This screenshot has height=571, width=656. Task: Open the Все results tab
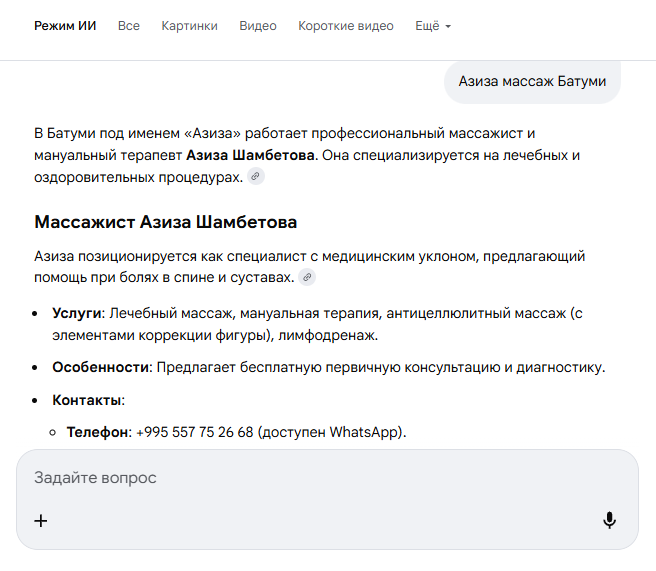pos(129,26)
